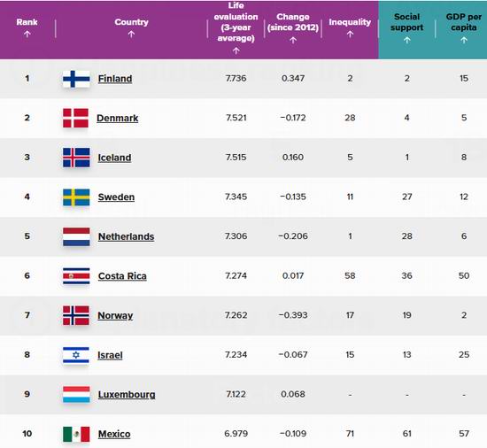Click the Finland flag icon
The width and height of the screenshot is (487, 448).
click(x=76, y=79)
